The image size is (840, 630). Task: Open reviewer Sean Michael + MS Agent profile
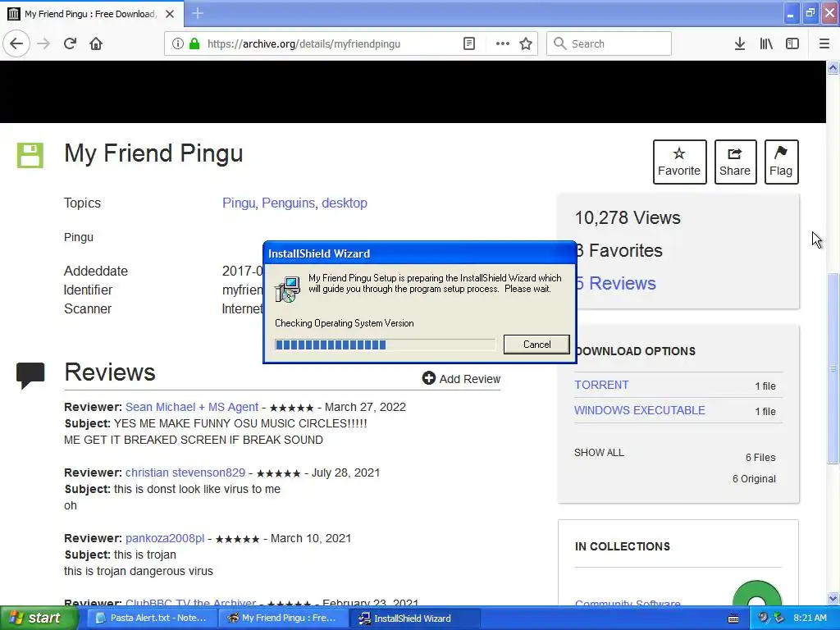point(192,407)
